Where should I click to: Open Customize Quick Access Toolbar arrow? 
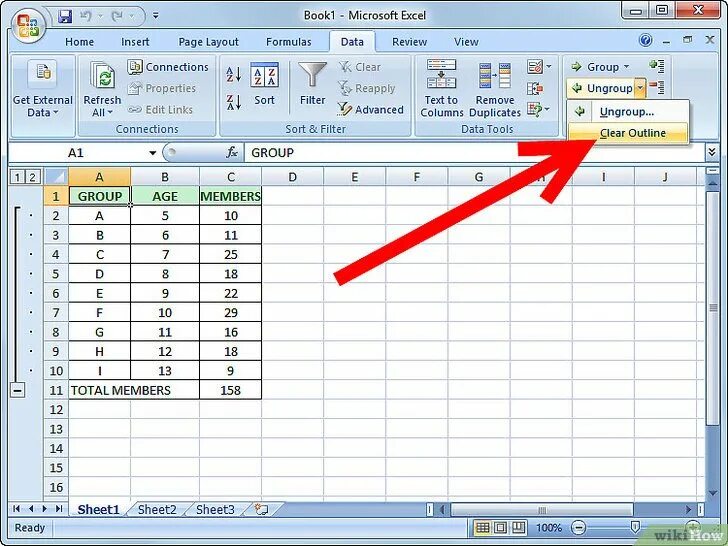click(x=156, y=16)
